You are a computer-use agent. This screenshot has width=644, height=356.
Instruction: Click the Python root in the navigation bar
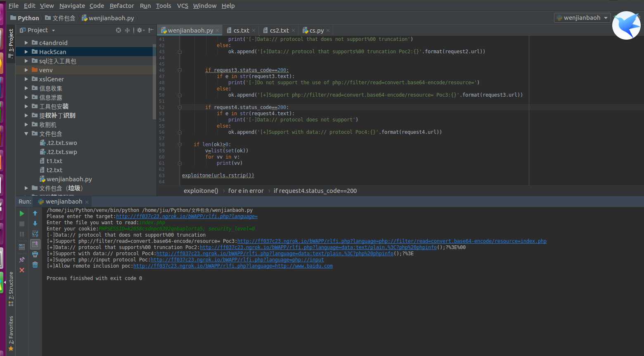[x=25, y=18]
